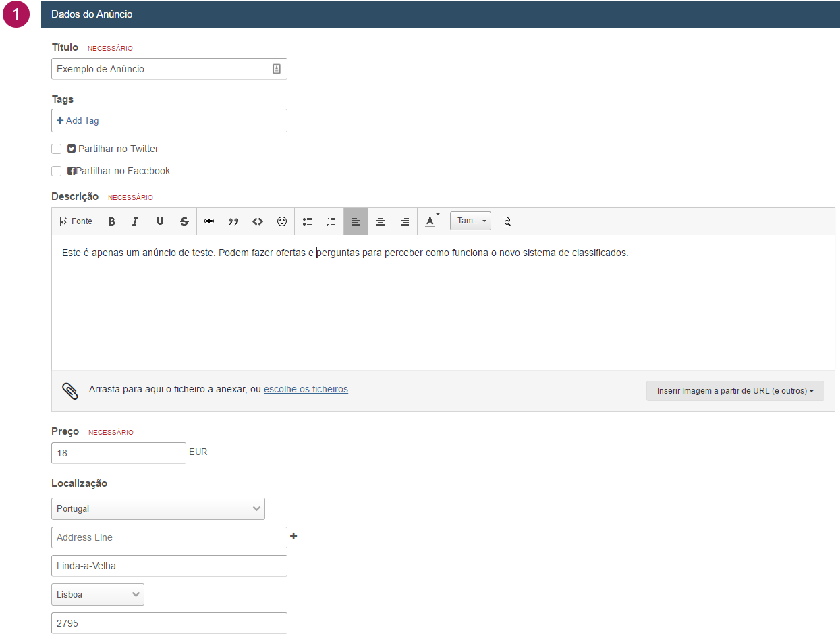Image resolution: width=840 pixels, height=634 pixels.
Task: Center-align the description text
Action: pos(381,221)
